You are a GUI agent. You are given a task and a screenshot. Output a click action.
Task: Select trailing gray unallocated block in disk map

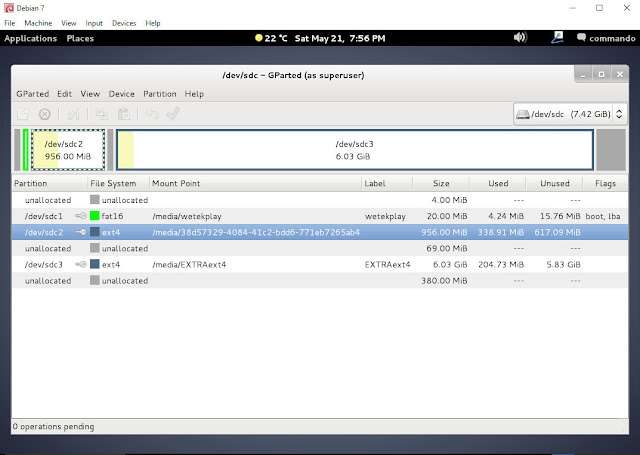(x=611, y=150)
